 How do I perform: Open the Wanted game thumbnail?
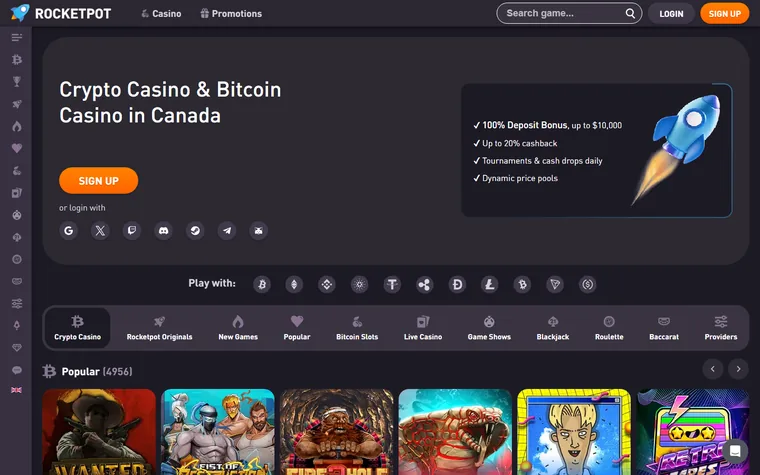click(99, 432)
